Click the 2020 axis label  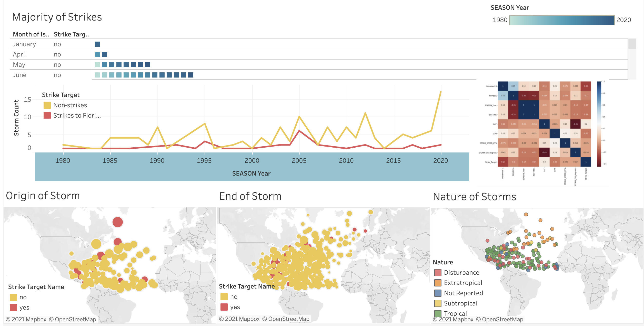tap(441, 161)
